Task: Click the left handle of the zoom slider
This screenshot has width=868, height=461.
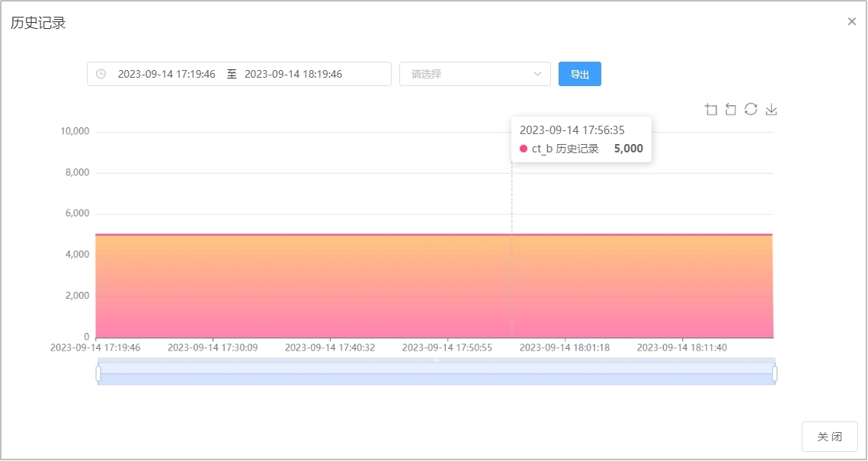Action: [98, 373]
